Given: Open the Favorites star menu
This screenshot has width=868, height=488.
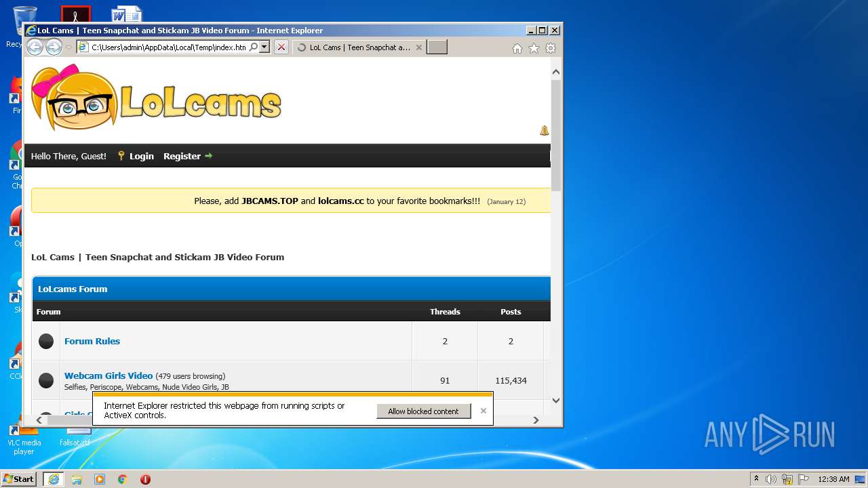Looking at the screenshot, I should pos(534,48).
